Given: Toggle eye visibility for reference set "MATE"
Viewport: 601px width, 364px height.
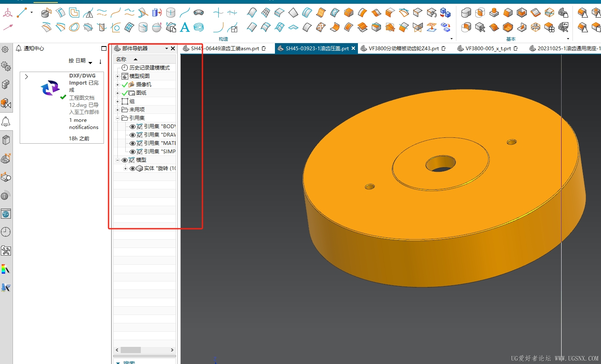Looking at the screenshot, I should 132,143.
